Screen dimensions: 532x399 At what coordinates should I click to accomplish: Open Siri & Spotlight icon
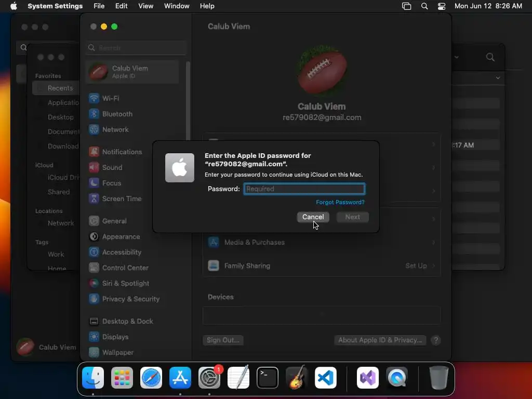point(94,283)
